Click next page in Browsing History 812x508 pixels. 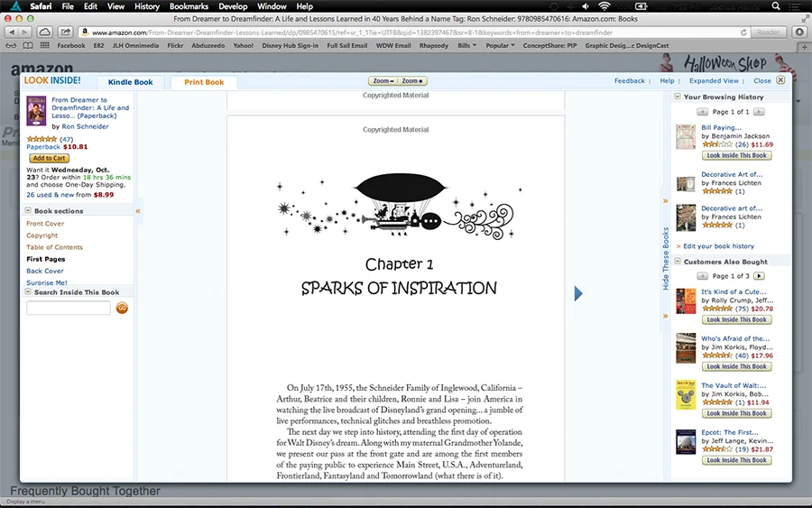click(x=759, y=112)
